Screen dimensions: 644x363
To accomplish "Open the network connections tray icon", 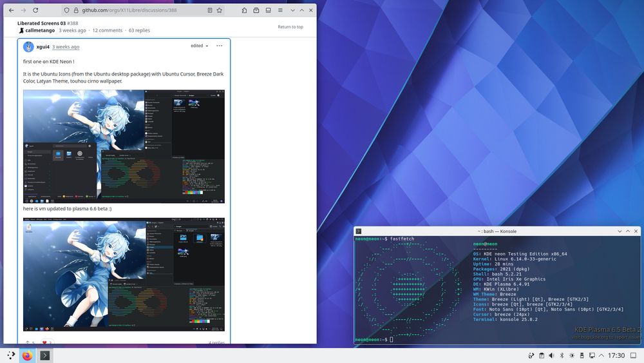I will 592,355.
